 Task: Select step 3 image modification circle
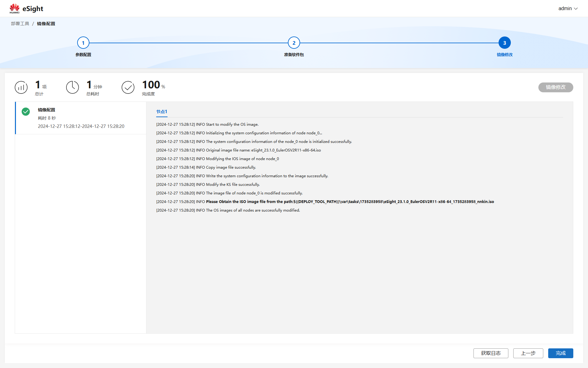504,43
